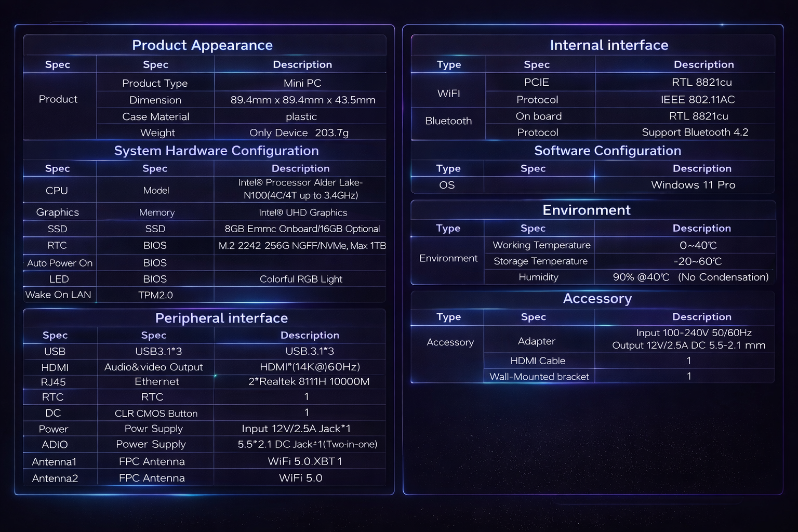Click the Only Device 203.7g weight value

click(299, 132)
